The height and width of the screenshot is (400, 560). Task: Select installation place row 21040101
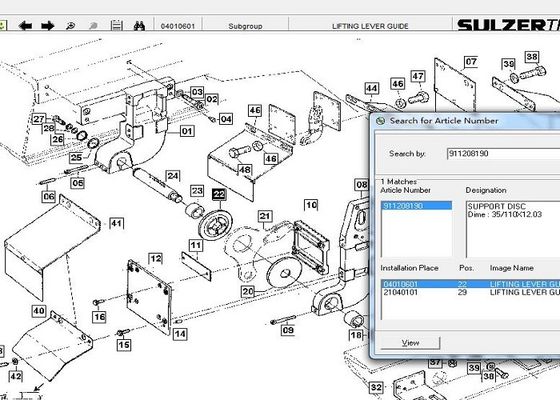click(471, 292)
